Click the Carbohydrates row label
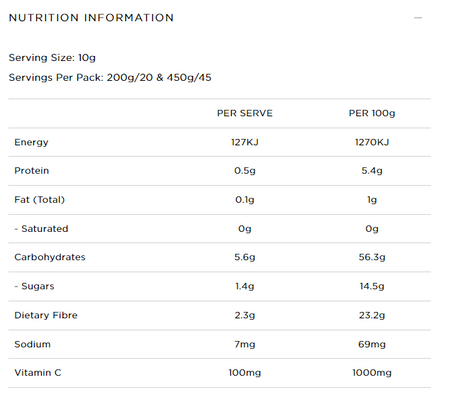 [50, 257]
